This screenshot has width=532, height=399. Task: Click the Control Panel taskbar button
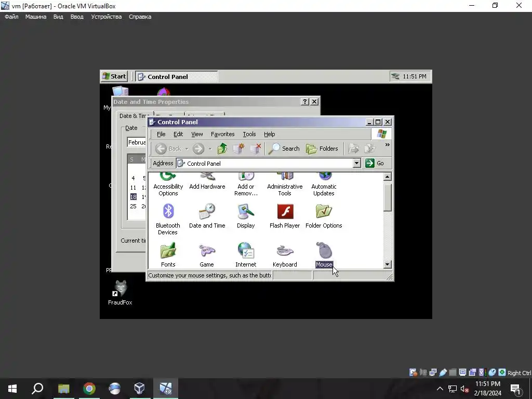tap(177, 77)
